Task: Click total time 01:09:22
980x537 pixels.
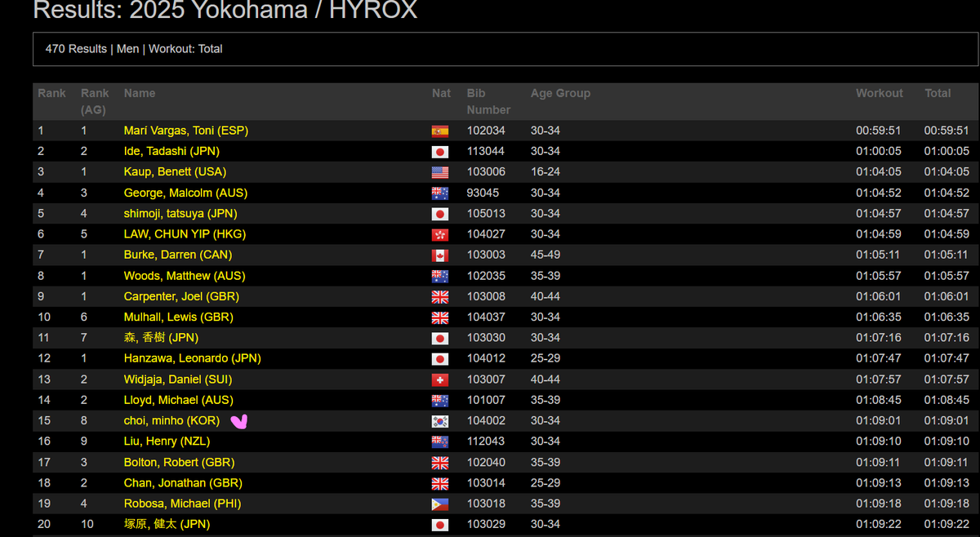Action: tap(947, 524)
